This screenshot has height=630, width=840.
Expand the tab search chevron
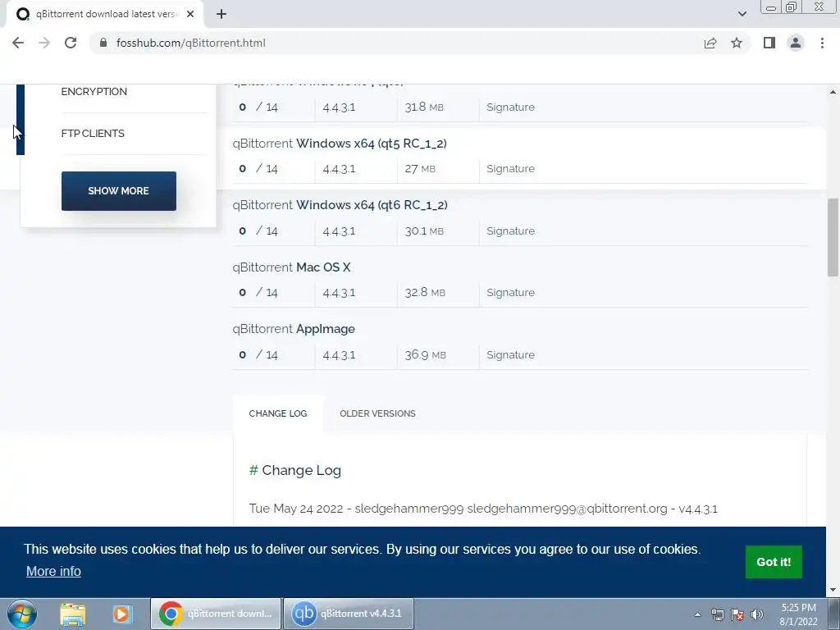(x=742, y=14)
